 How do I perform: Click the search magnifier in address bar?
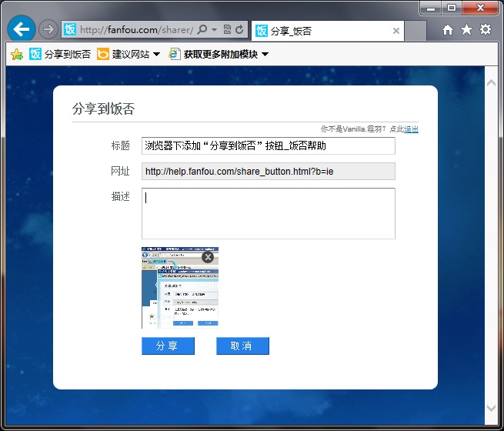pos(202,29)
